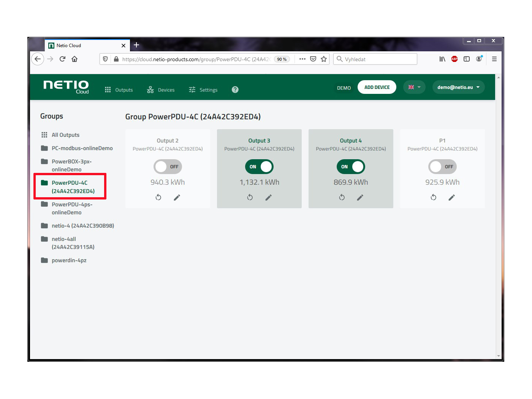
Task: Open the browser library icon
Action: tap(442, 59)
